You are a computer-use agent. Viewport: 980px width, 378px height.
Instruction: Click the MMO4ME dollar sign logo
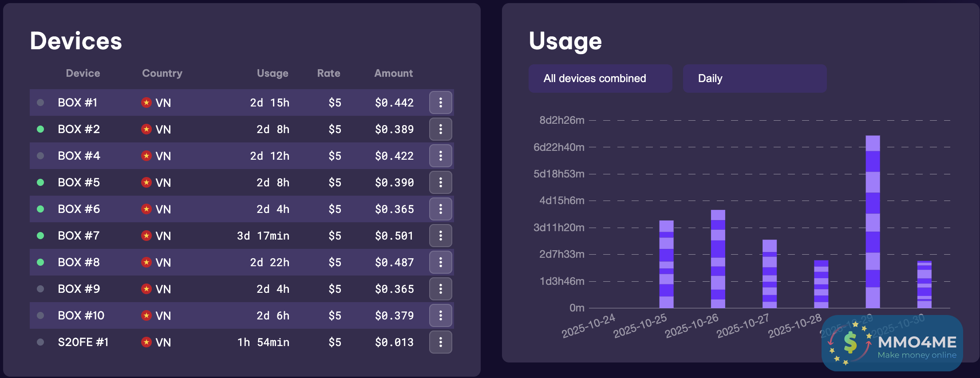point(850,343)
